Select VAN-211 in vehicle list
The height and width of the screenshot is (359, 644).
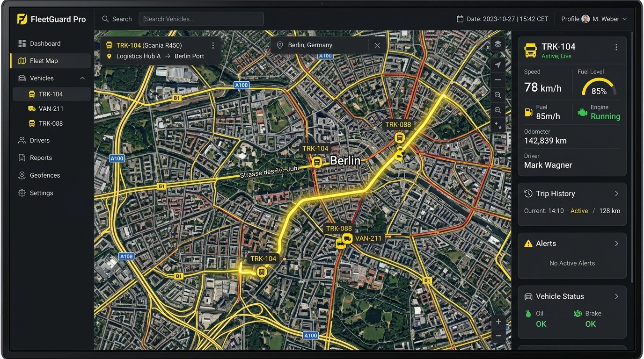pyautogui.click(x=51, y=108)
